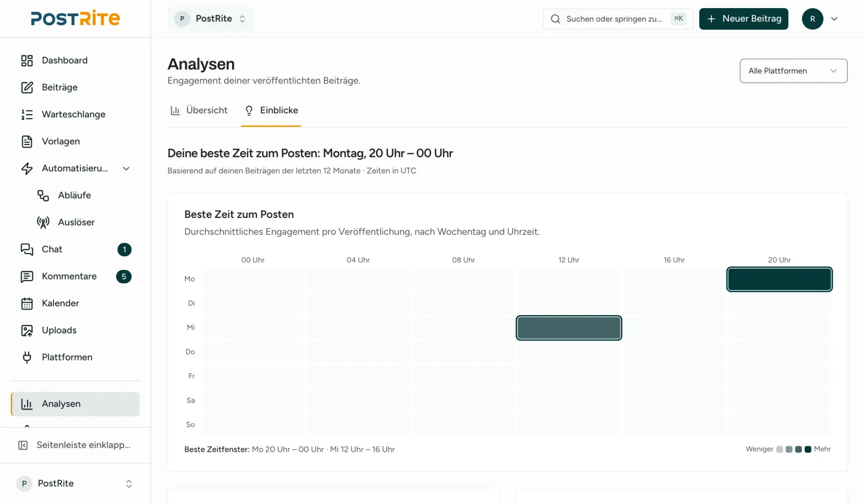
Task: Open the Chat bubbles icon
Action: click(x=27, y=249)
